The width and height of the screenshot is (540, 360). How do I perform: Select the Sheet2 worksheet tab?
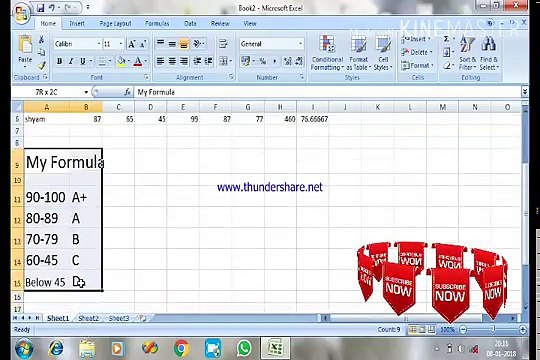pyautogui.click(x=89, y=318)
